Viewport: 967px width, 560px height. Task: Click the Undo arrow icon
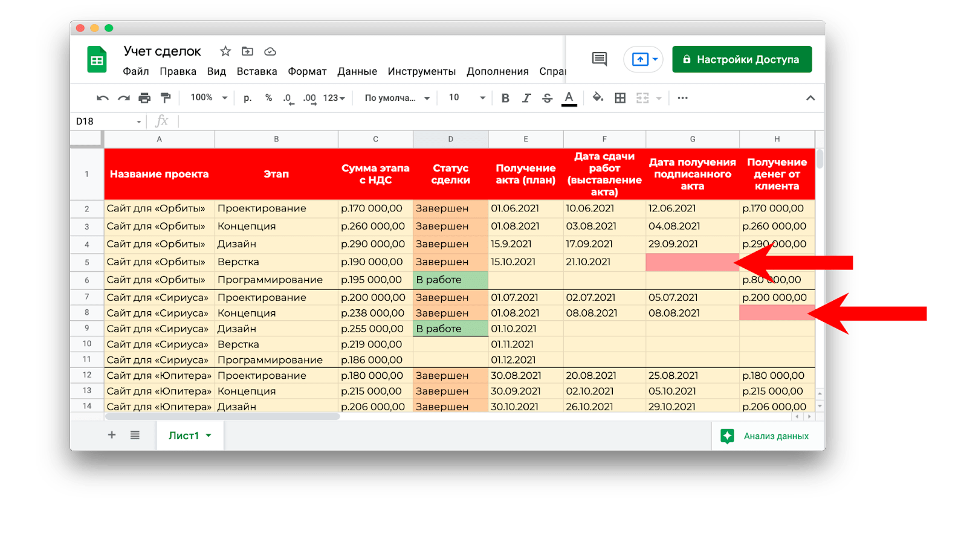pos(103,98)
